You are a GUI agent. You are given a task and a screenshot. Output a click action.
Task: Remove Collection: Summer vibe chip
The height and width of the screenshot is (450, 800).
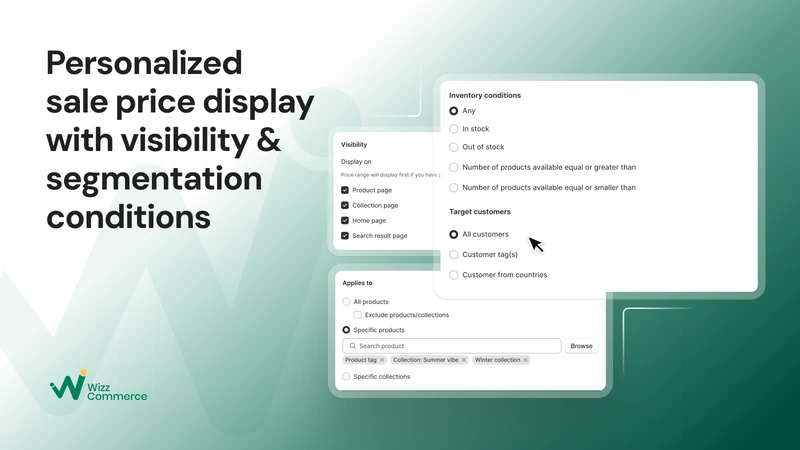click(x=464, y=360)
